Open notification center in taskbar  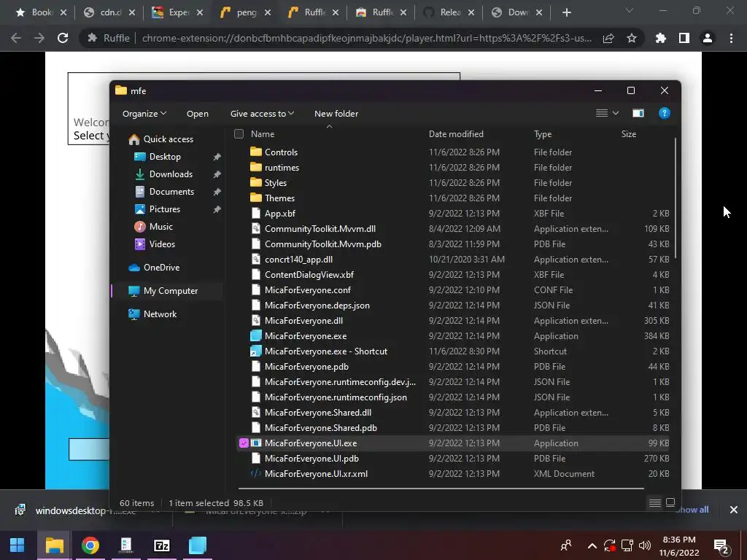coord(721,545)
